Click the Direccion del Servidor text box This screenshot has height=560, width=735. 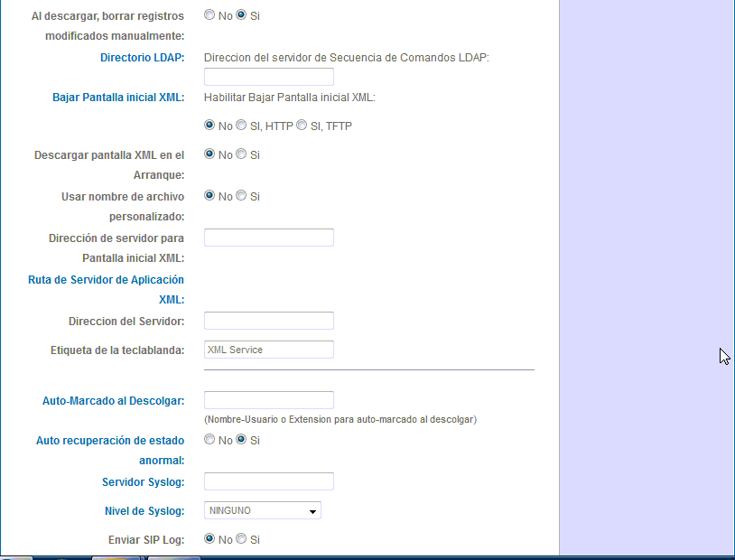click(268, 320)
